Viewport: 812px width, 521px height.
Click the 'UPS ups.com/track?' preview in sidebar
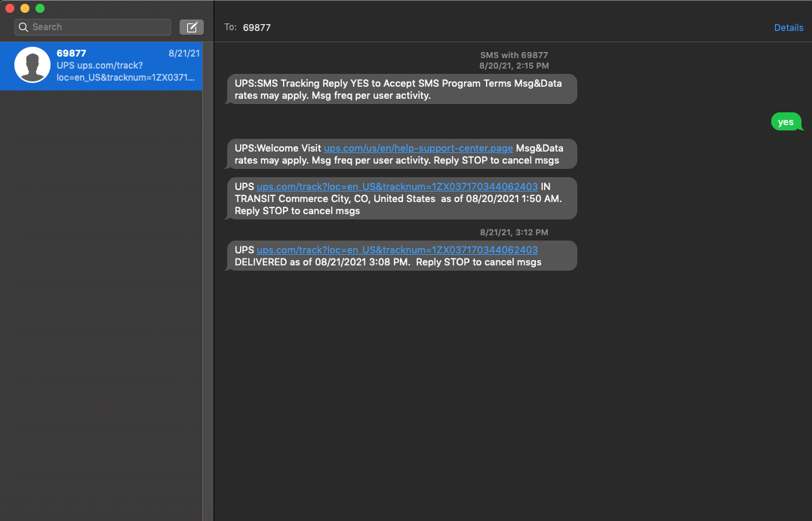[x=100, y=66]
